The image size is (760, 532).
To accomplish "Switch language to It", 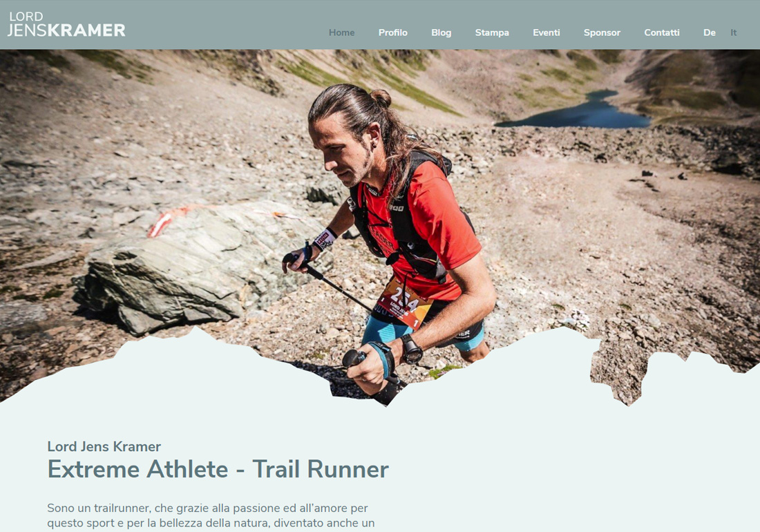I will pos(733,32).
